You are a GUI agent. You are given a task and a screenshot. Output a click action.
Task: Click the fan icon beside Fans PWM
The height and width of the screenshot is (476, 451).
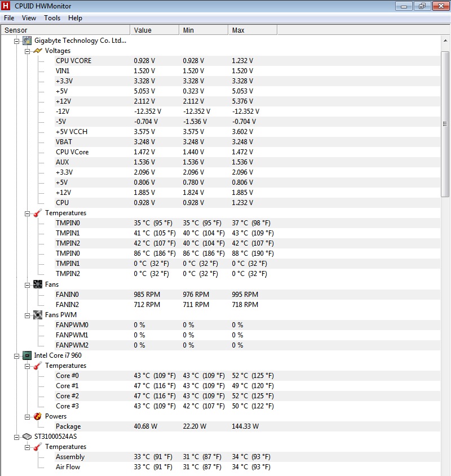[x=38, y=315]
